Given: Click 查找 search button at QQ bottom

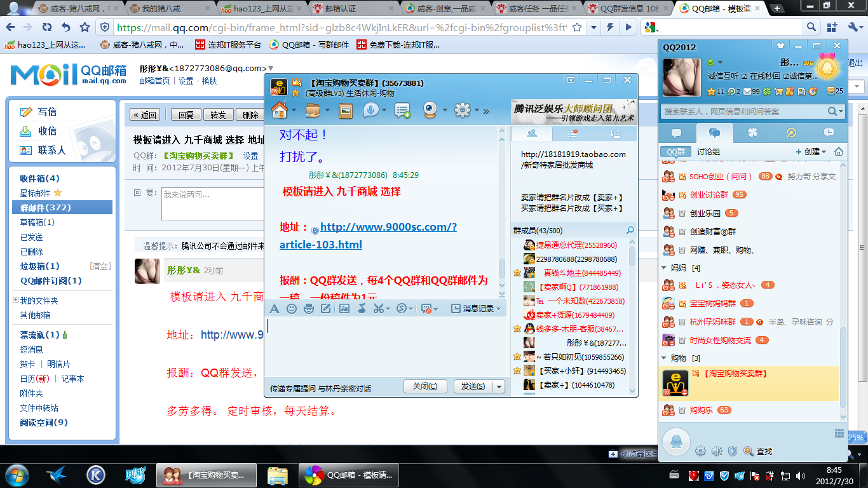Looking at the screenshot, I should [758, 451].
